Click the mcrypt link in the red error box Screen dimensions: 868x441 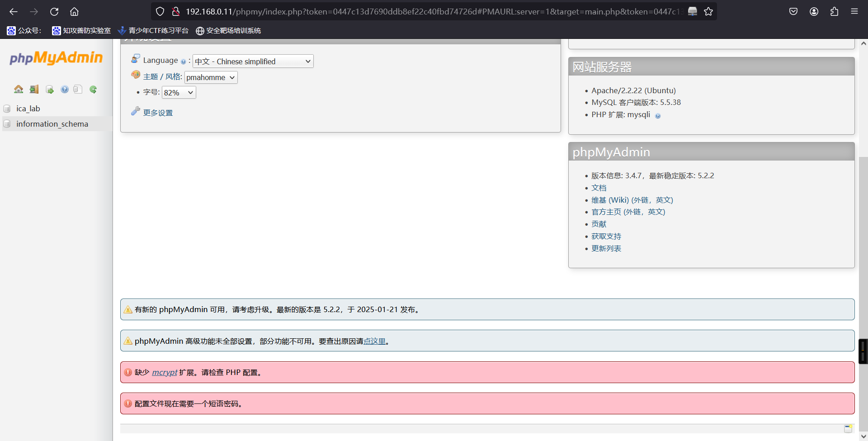click(x=165, y=372)
